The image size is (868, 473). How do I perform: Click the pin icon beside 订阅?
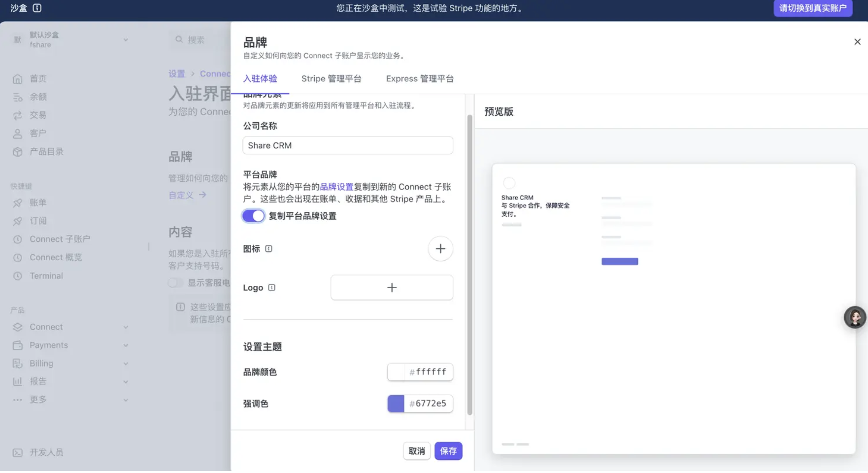[18, 221]
